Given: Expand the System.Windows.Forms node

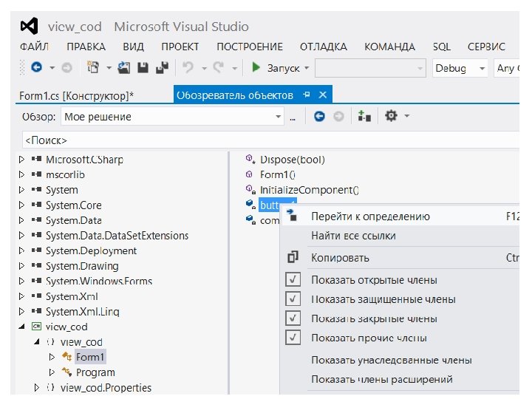Looking at the screenshot, I should pyautogui.click(x=21, y=281).
